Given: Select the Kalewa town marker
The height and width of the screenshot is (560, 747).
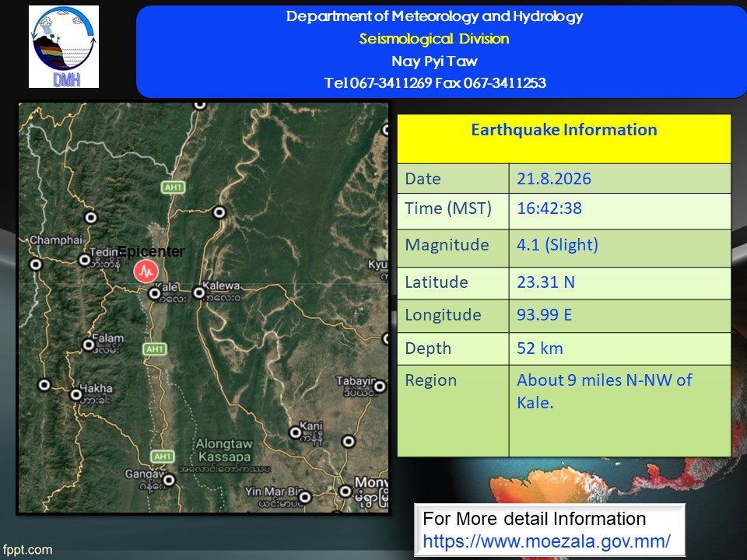Looking at the screenshot, I should tap(198, 292).
